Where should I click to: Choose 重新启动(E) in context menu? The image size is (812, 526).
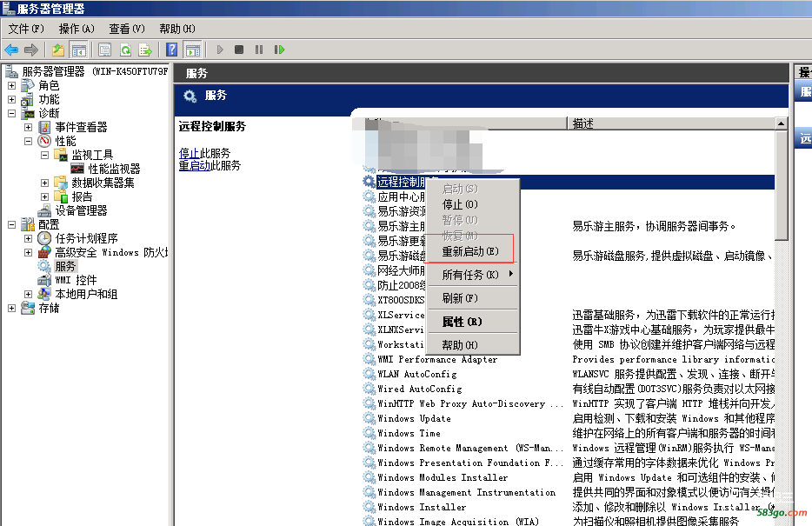(x=470, y=251)
